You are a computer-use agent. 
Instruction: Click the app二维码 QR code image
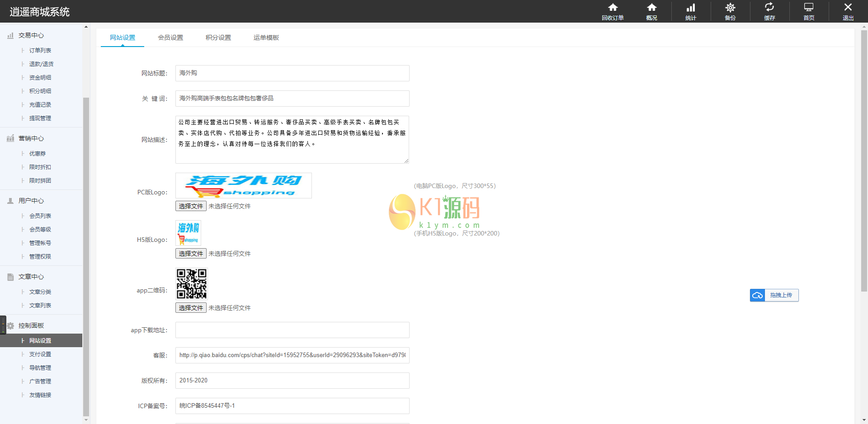click(x=191, y=284)
